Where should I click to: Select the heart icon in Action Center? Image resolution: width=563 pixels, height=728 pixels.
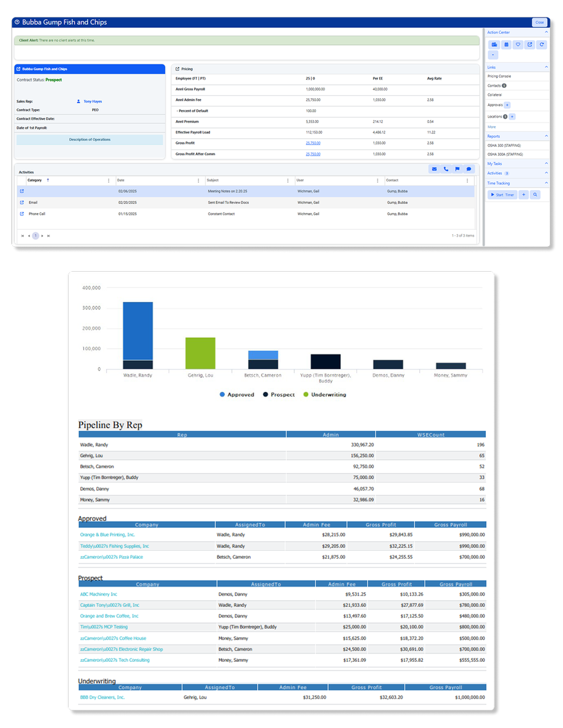click(x=518, y=45)
